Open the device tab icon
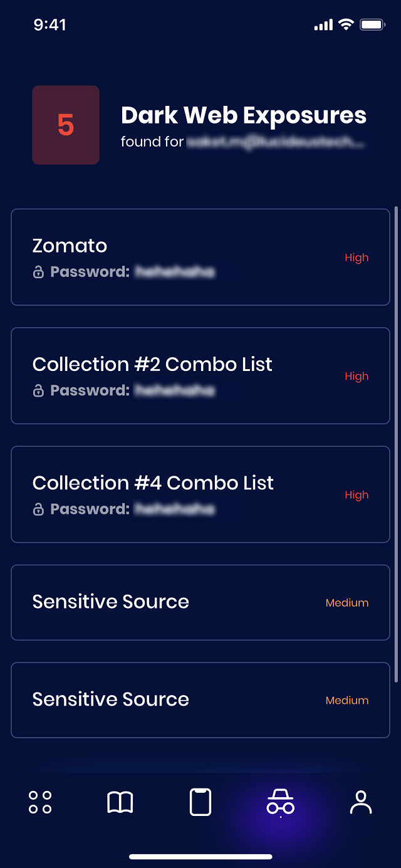This screenshot has height=868, width=401. pos(200,802)
